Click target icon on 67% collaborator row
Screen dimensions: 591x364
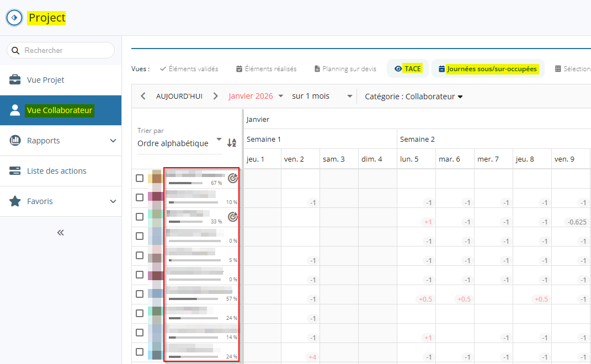click(233, 178)
